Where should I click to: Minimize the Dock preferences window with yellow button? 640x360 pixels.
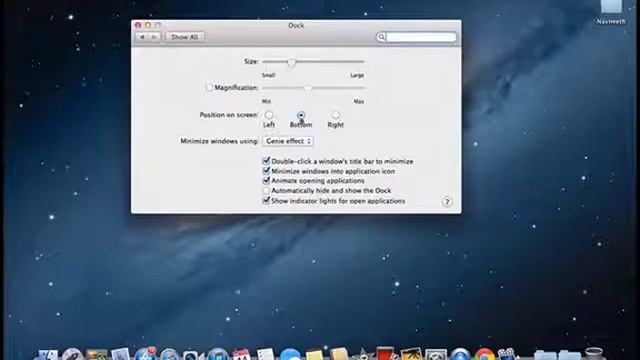148,25
